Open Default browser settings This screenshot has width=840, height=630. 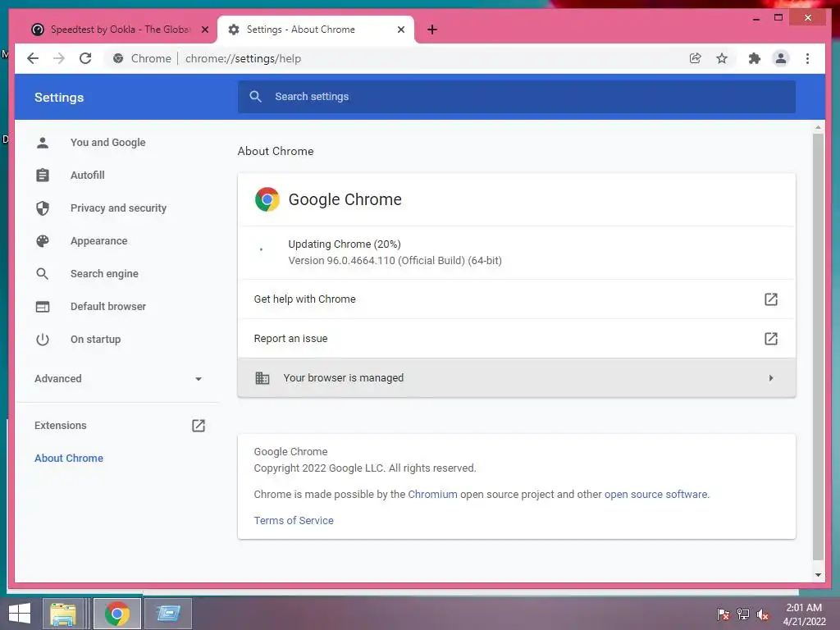(108, 307)
